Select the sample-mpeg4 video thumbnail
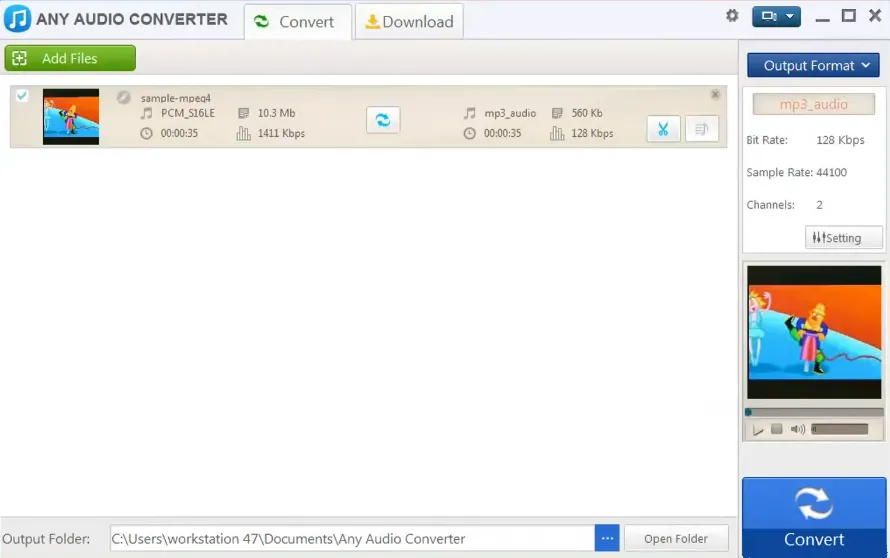This screenshot has width=890, height=558. (x=71, y=116)
